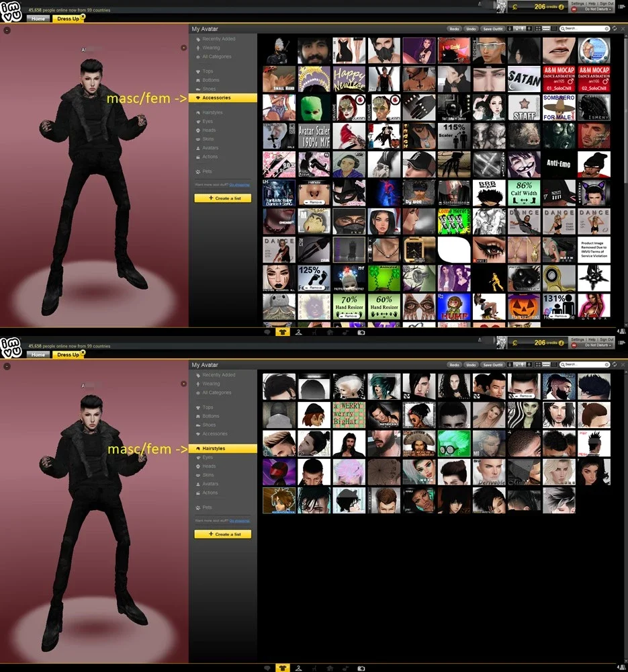The image size is (628, 672).
Task: Select the Happy New Year accessory thumbnail
Action: 349,79
